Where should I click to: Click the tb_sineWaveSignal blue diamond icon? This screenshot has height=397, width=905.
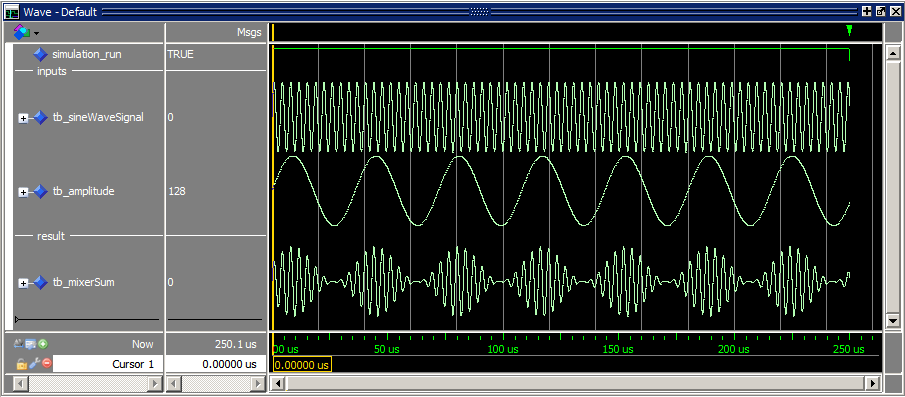[x=40, y=118]
